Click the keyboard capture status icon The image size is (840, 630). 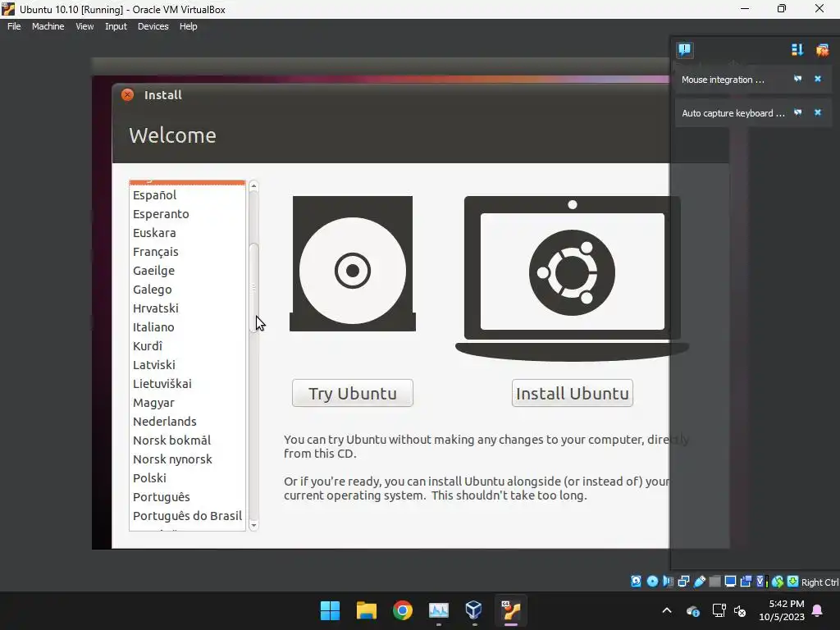[x=793, y=582]
